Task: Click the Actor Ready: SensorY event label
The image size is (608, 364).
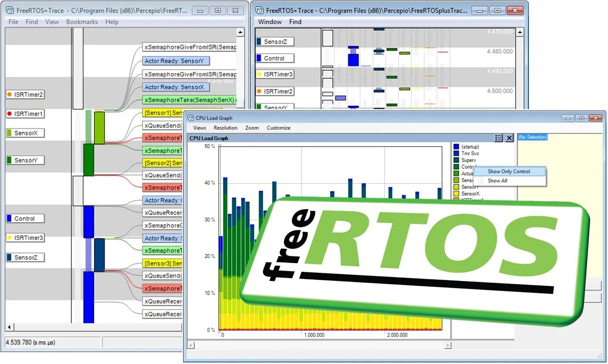Action: point(176,61)
